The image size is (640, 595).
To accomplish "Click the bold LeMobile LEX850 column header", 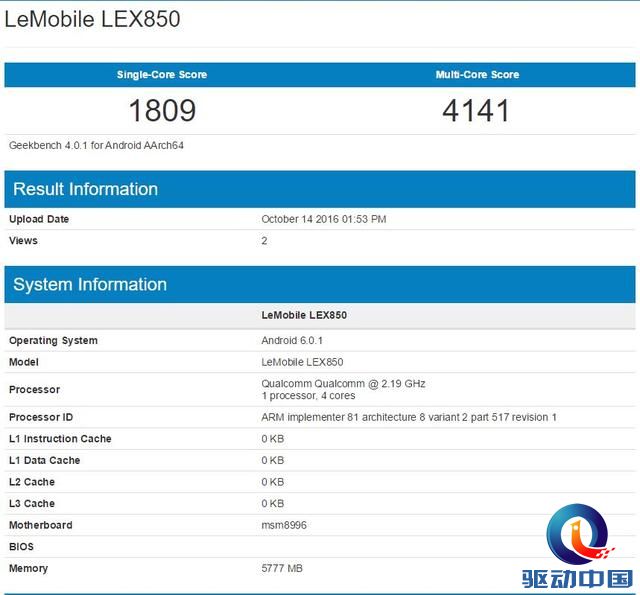I will 304,315.
